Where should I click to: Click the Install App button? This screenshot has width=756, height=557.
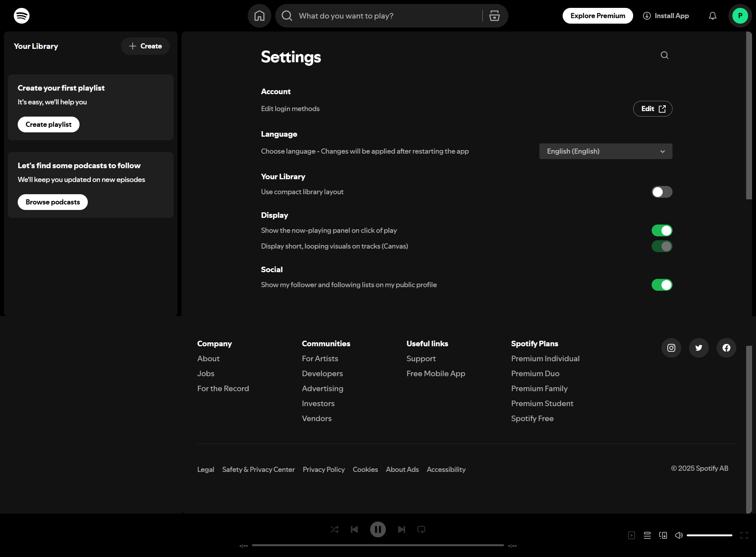click(666, 16)
